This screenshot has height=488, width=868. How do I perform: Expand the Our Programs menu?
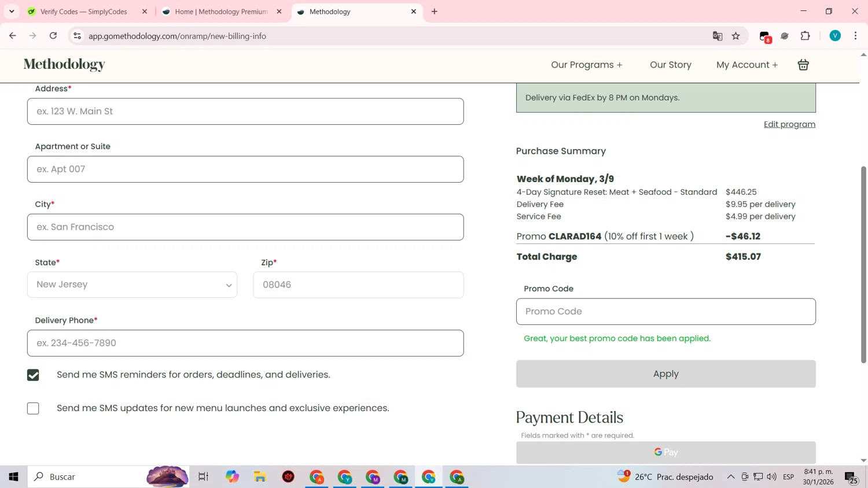click(x=586, y=65)
